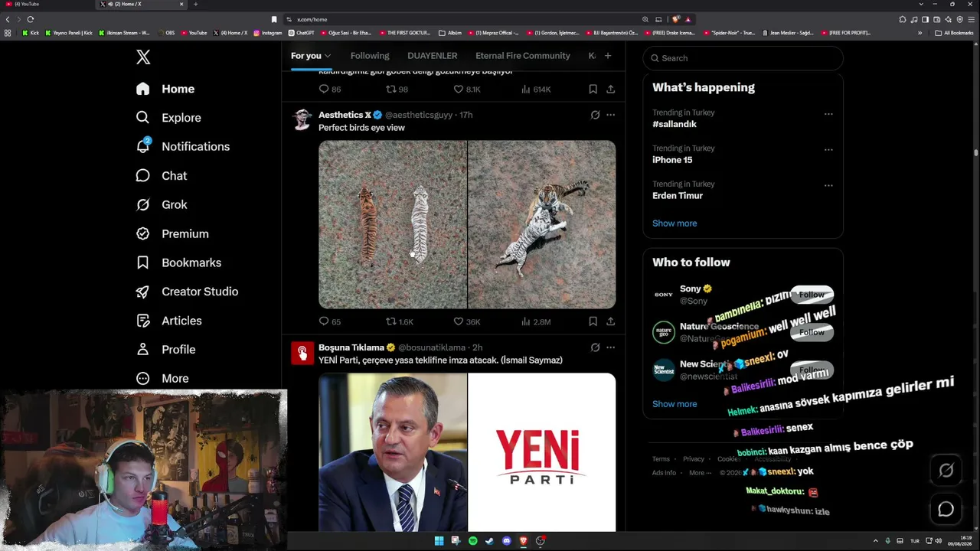Repost the top post with 98 reposts
980x551 pixels.
tap(397, 90)
